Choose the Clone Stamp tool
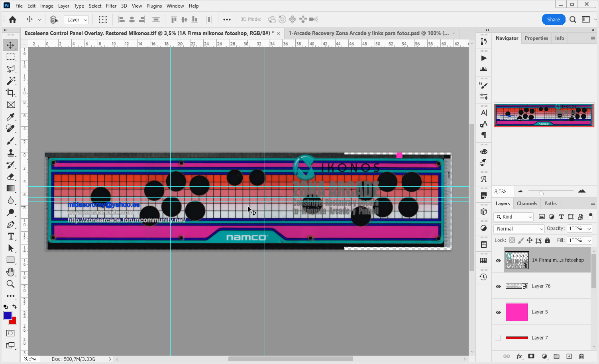Screen dimensions: 599x364 [x=10, y=153]
